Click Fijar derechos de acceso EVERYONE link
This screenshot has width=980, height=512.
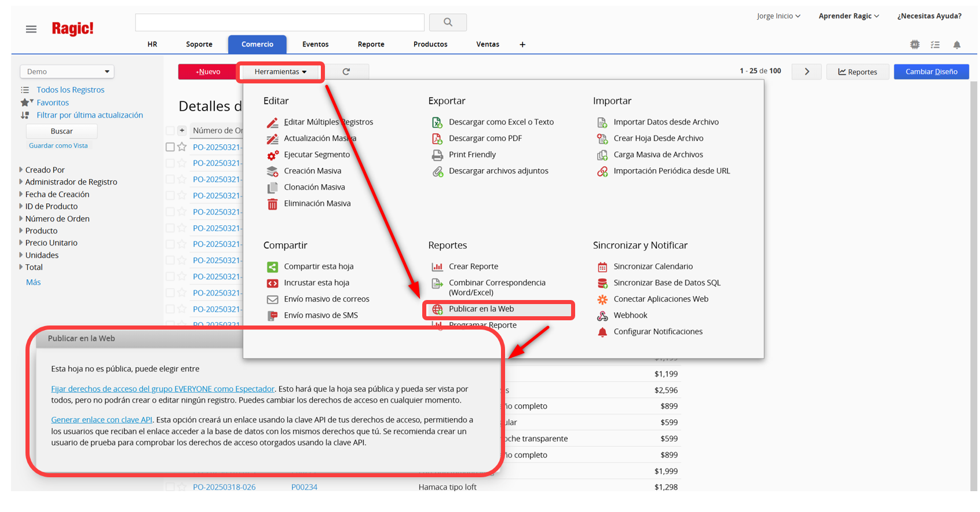pos(163,389)
